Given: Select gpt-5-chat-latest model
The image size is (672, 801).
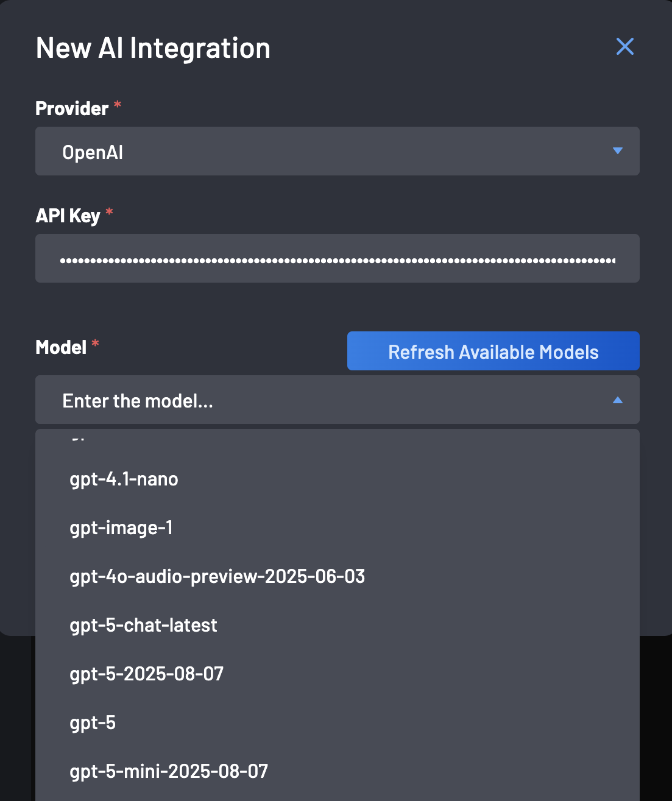Looking at the screenshot, I should tap(143, 625).
